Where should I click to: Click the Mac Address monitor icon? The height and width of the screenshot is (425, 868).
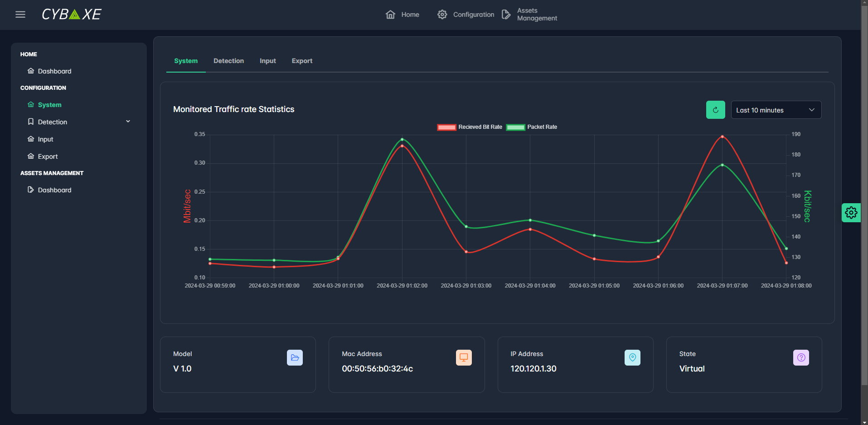(x=463, y=357)
